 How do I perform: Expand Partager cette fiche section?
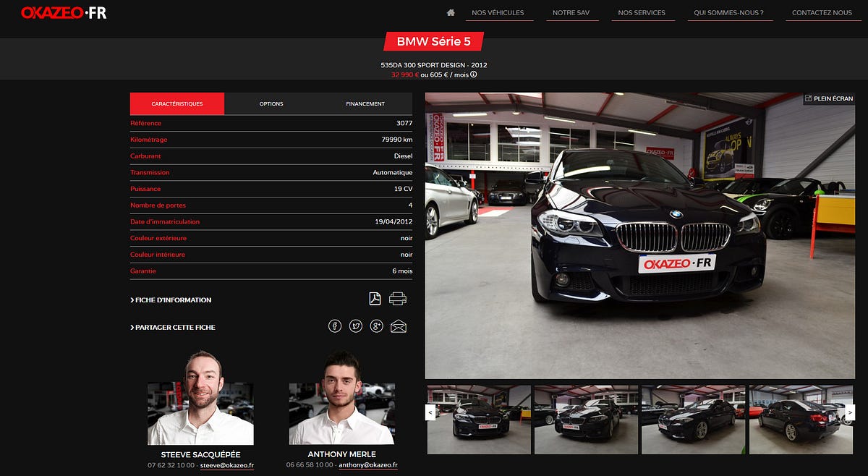(173, 327)
